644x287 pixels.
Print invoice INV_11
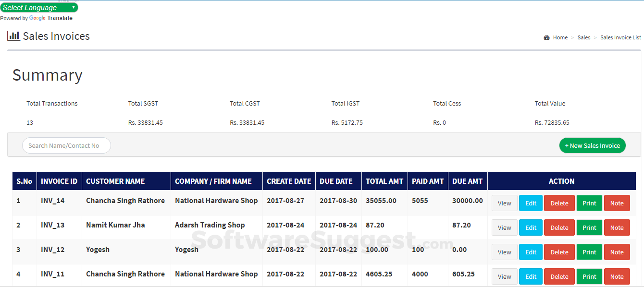(x=589, y=276)
